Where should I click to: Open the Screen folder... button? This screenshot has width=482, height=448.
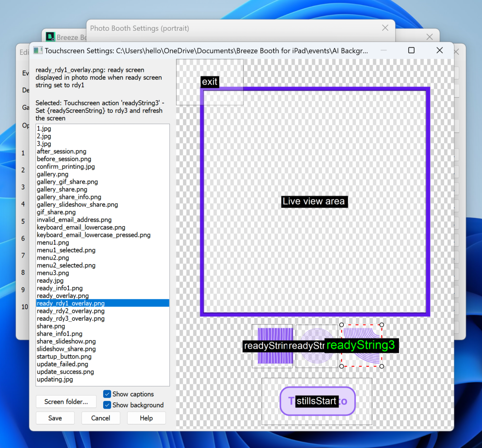point(66,402)
